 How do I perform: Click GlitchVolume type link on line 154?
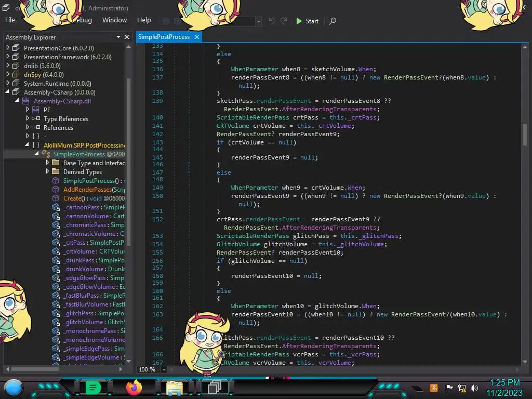click(x=238, y=244)
